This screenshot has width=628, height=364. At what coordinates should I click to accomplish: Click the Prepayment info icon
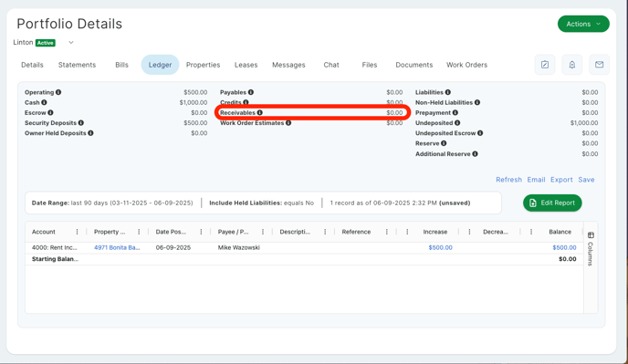[x=455, y=112]
